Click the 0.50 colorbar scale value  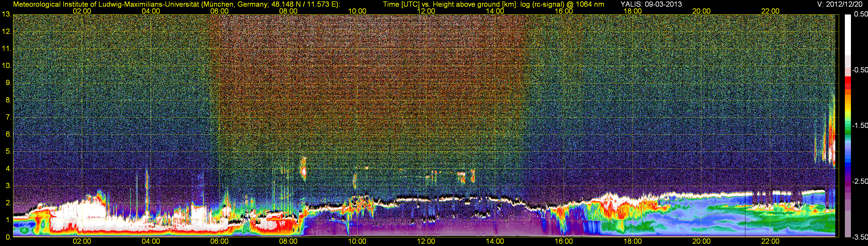(861, 14)
